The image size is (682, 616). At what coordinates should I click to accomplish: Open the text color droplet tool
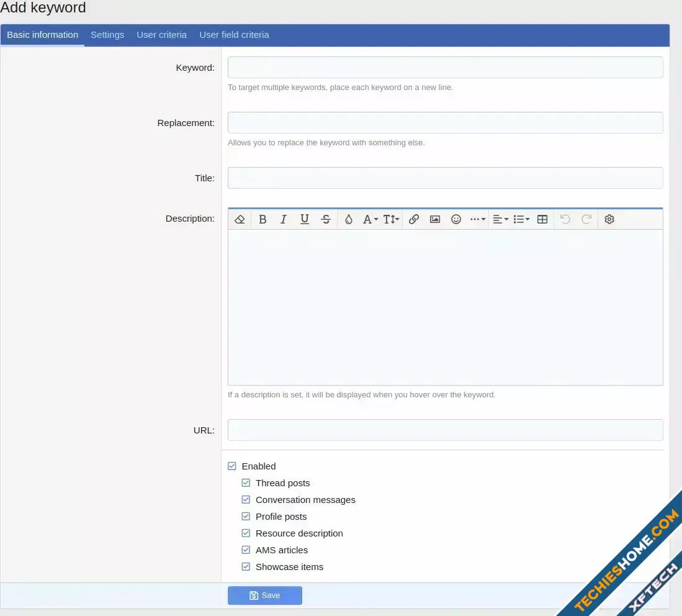click(348, 219)
